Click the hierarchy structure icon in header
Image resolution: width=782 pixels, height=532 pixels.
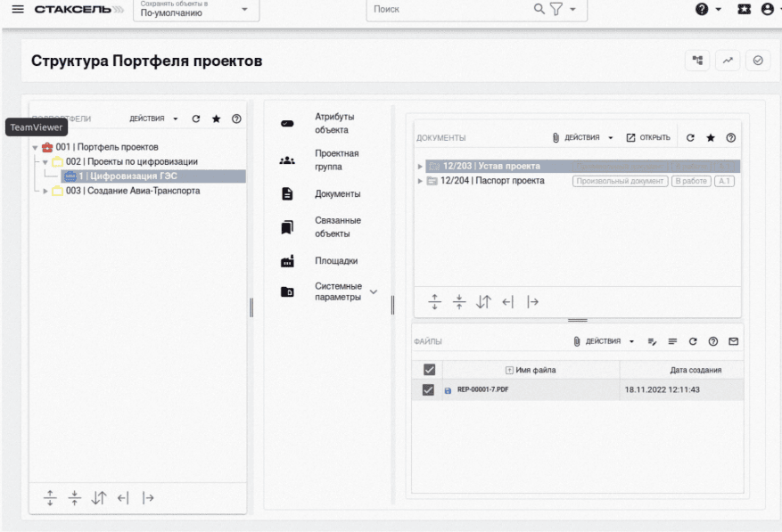coord(697,61)
